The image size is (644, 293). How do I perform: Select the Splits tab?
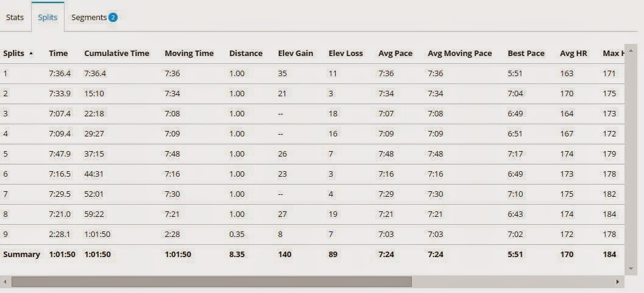48,18
